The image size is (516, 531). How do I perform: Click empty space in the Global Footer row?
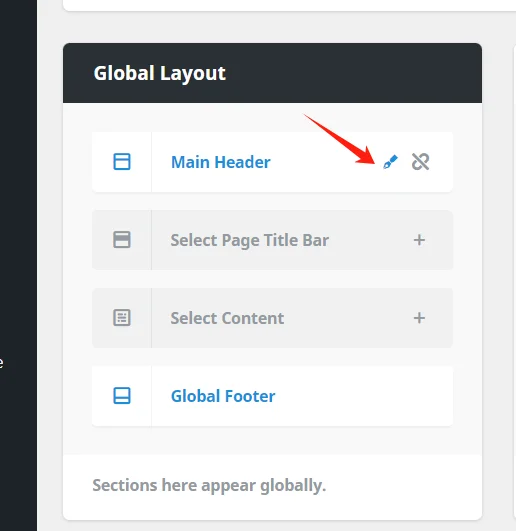tap(364, 396)
